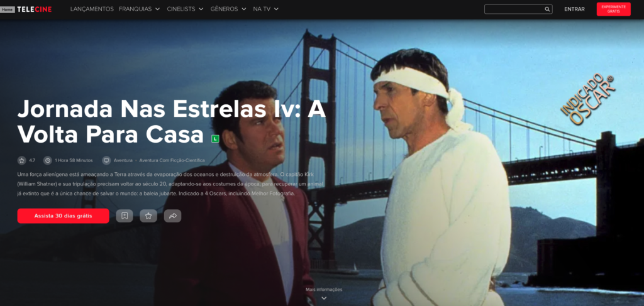Click the search magnifier icon
The image size is (644, 306).
point(547,9)
